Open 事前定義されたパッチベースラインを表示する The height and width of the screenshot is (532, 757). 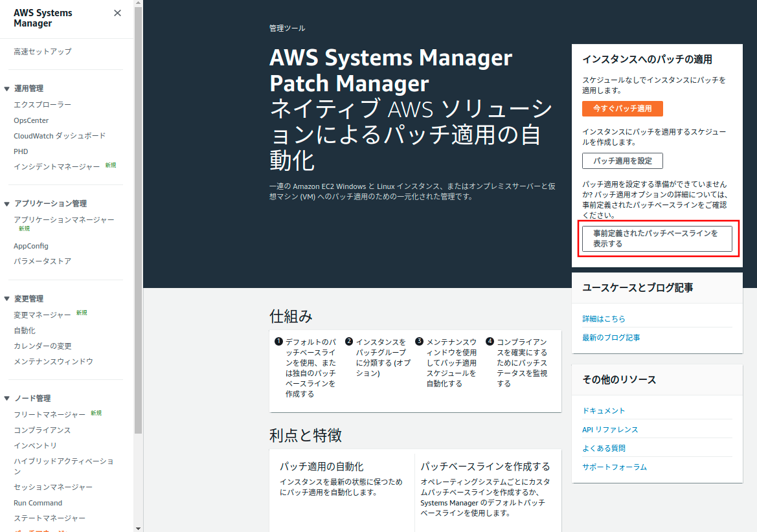click(x=657, y=239)
